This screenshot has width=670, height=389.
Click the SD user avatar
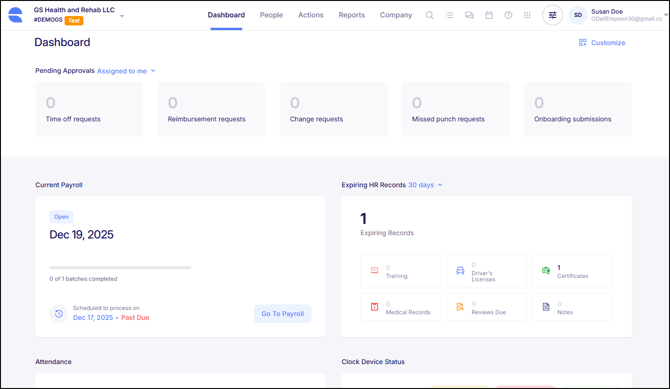tap(578, 15)
